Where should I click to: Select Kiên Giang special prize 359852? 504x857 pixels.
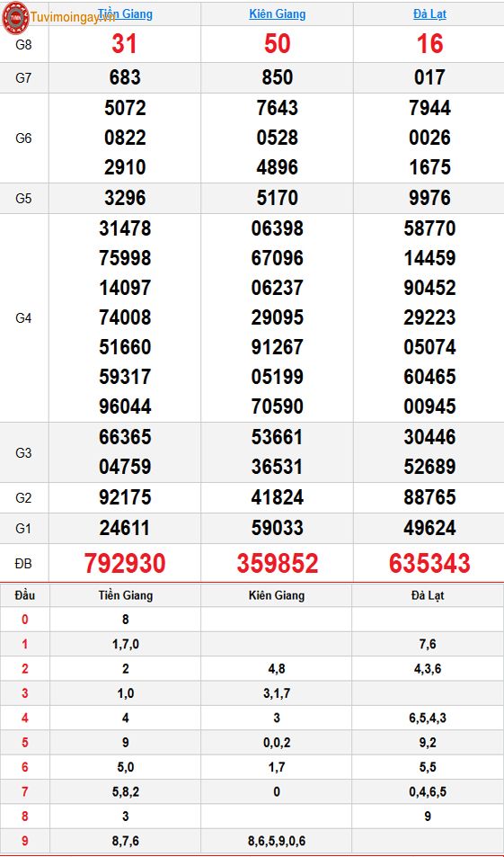pos(278,564)
